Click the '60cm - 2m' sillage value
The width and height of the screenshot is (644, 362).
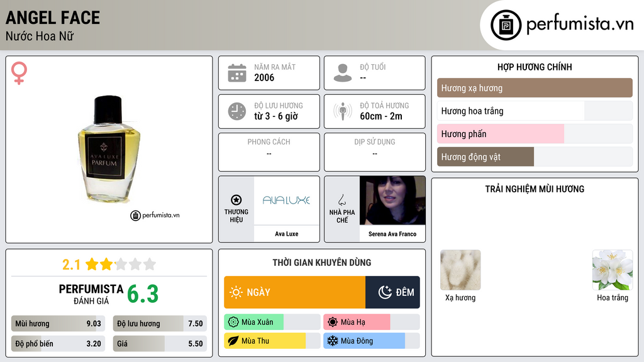pos(381,116)
